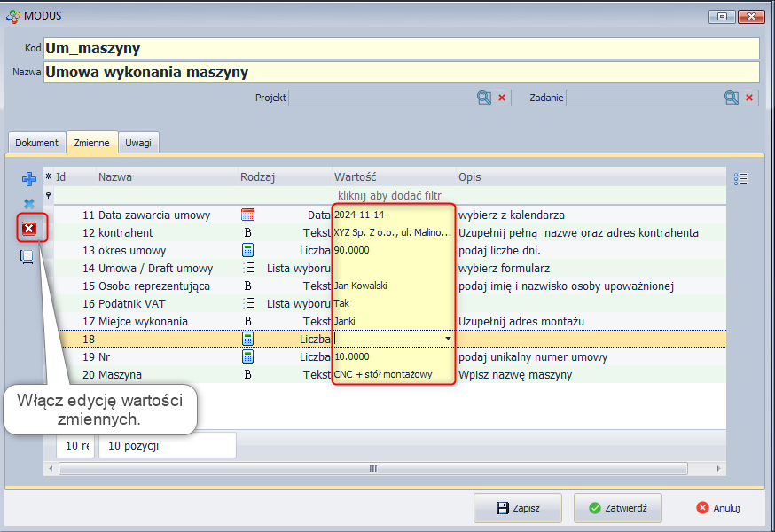Screen dimensions: 775x532
Task: Click the Anuluj button
Action: pos(718,508)
